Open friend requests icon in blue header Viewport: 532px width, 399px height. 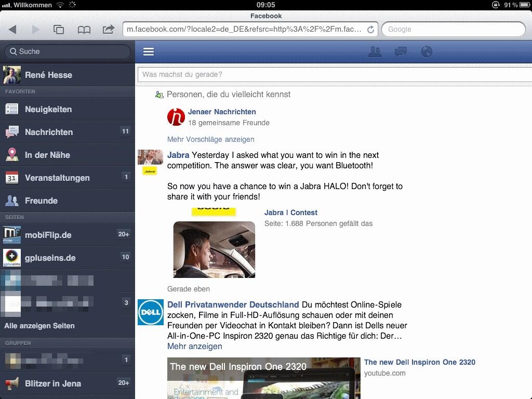[x=375, y=51]
